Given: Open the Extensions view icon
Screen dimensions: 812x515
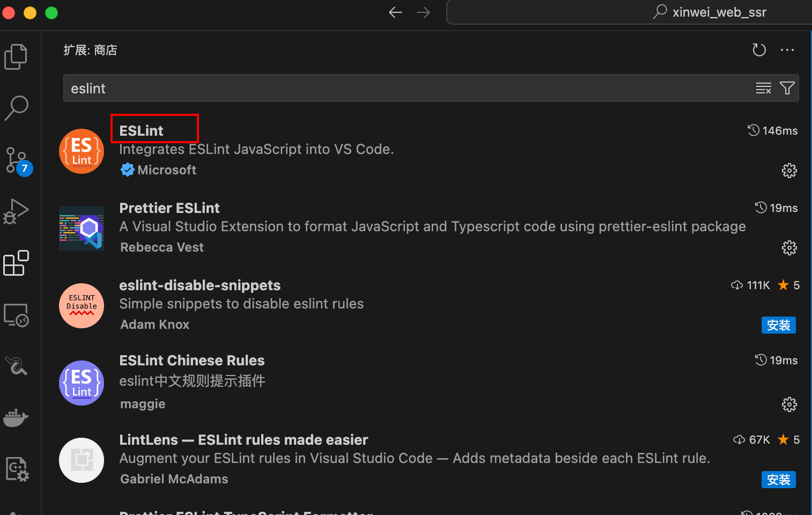Looking at the screenshot, I should [16, 263].
